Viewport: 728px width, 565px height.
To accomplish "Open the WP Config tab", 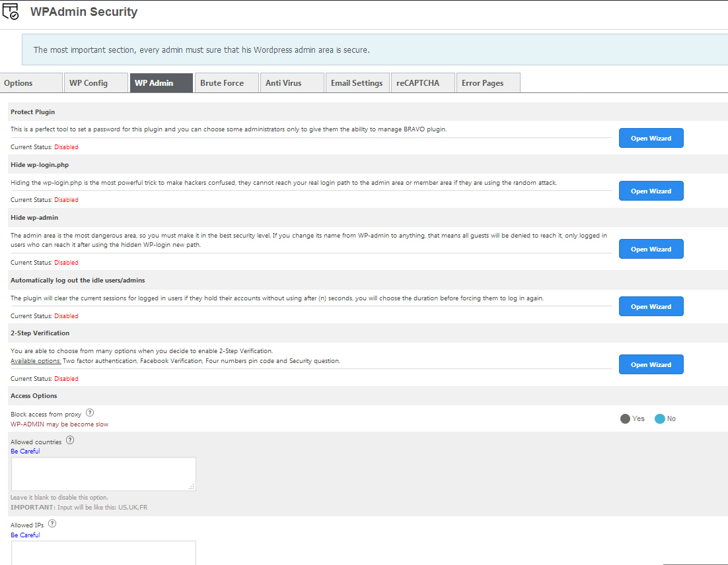I will (96, 83).
